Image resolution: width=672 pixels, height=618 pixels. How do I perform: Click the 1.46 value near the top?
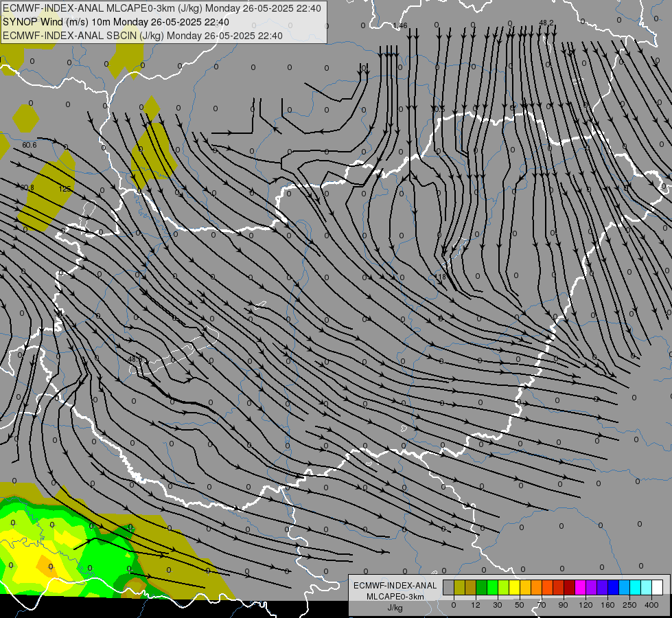tap(400, 25)
